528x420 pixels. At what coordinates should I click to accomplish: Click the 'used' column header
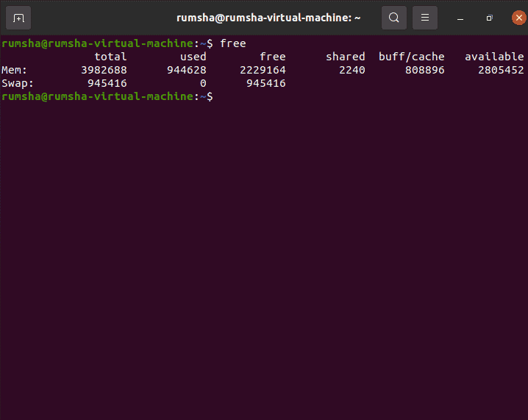pos(193,57)
